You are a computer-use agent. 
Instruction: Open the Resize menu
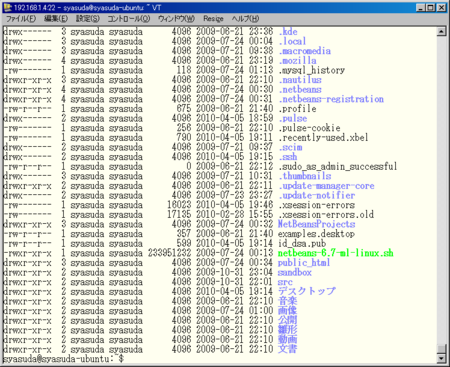pyautogui.click(x=213, y=18)
